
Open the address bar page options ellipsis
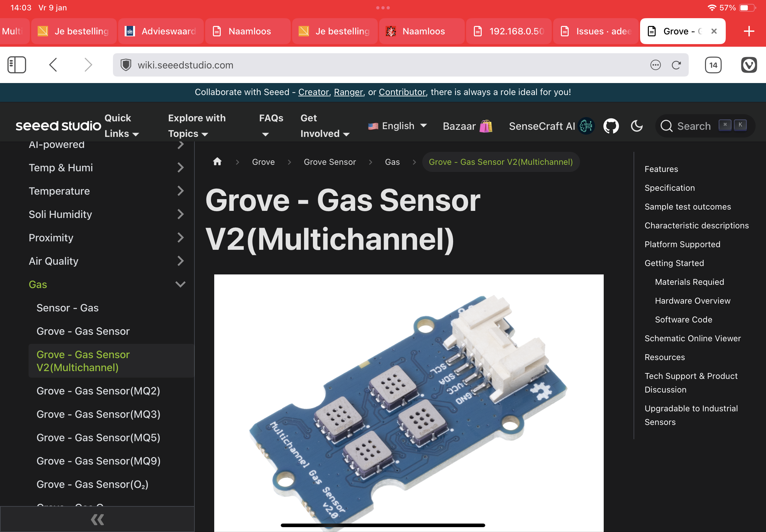(655, 65)
